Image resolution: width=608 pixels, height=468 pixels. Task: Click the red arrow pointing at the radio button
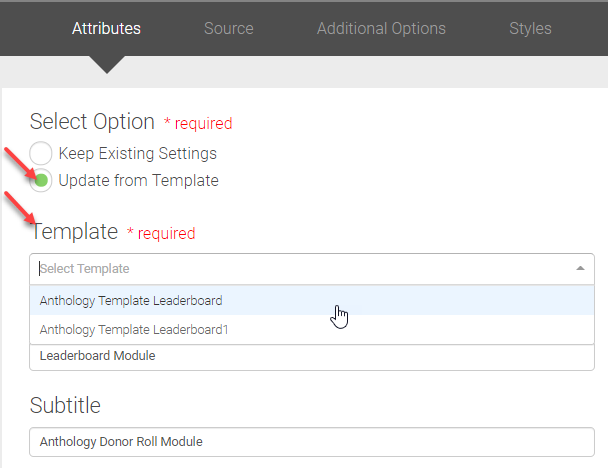[x=25, y=162]
